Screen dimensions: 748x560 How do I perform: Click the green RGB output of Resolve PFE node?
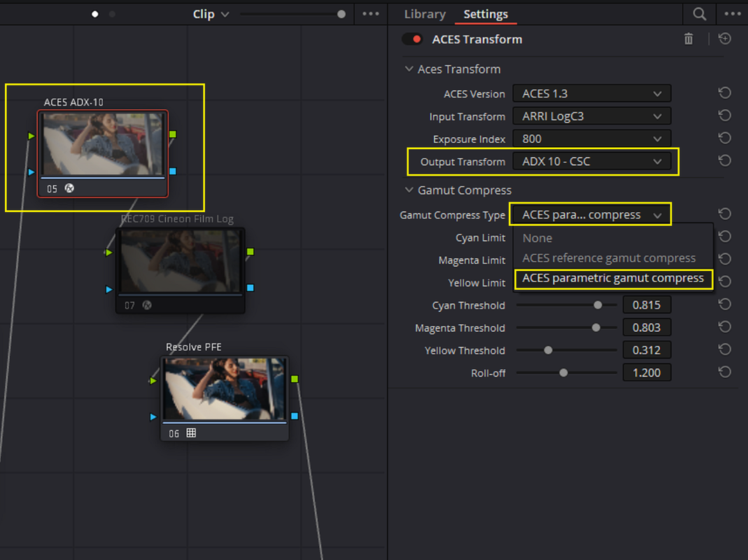295,379
